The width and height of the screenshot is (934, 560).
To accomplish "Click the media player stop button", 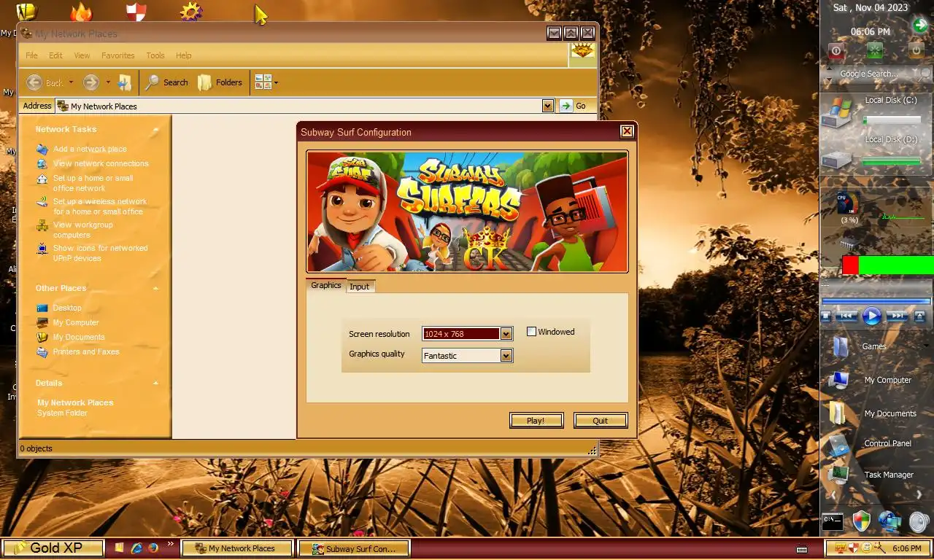I will 827,316.
